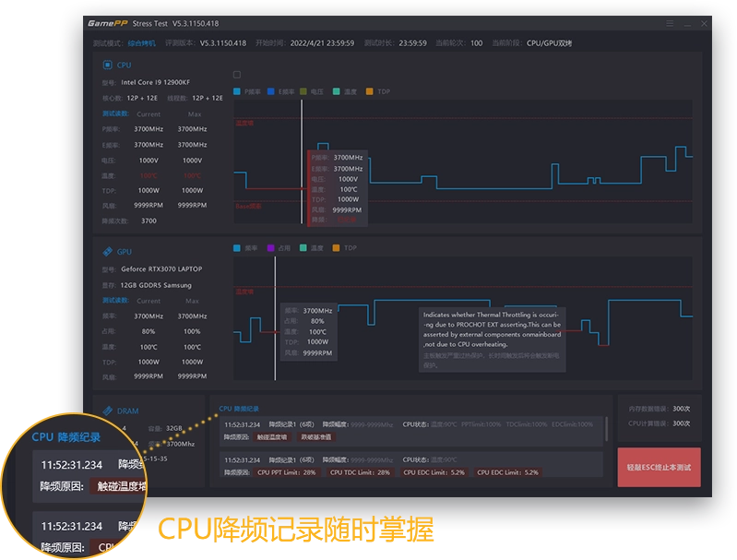Minimize the Stress Test window
Screen dimensions: 737x560
687,23
